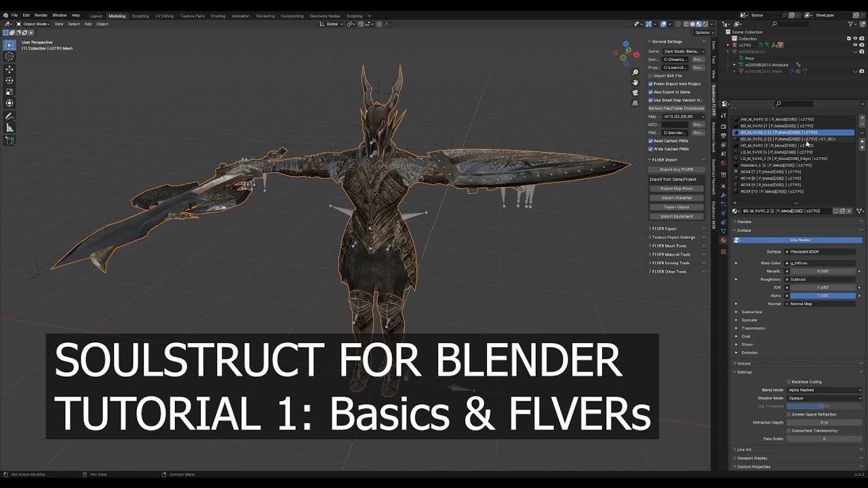Image resolution: width=868 pixels, height=488 pixels.
Task: Uncheck Read Cached PNGs
Action: click(650, 141)
